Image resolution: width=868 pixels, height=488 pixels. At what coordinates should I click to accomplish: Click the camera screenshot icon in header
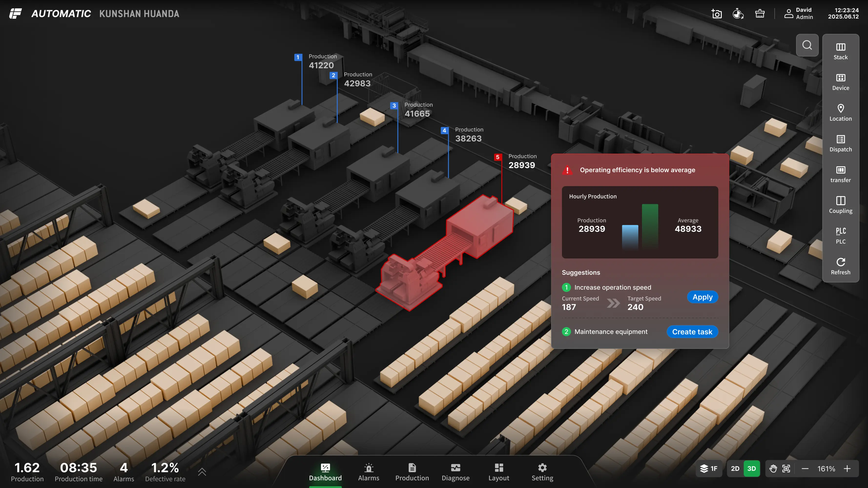coord(716,14)
